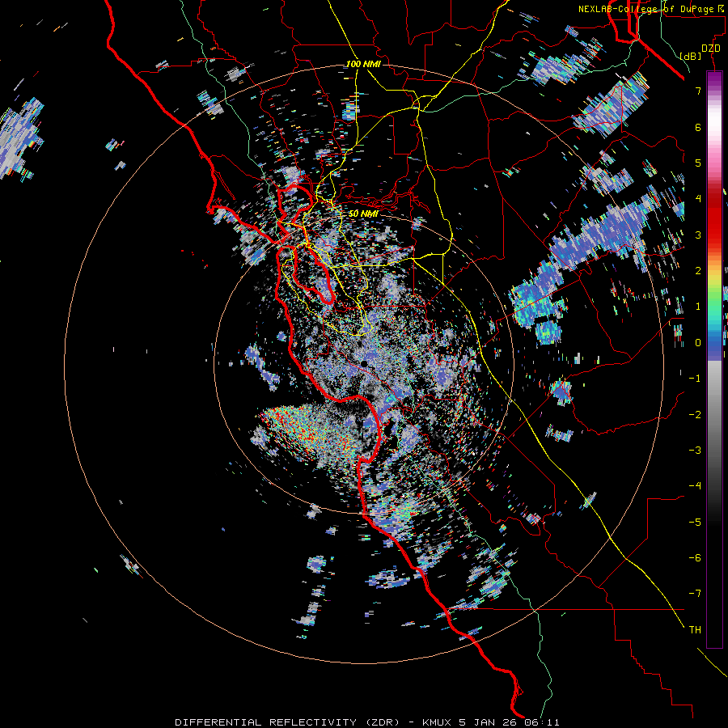
Task: Click the 4 value on color scale
Action: tap(698, 199)
